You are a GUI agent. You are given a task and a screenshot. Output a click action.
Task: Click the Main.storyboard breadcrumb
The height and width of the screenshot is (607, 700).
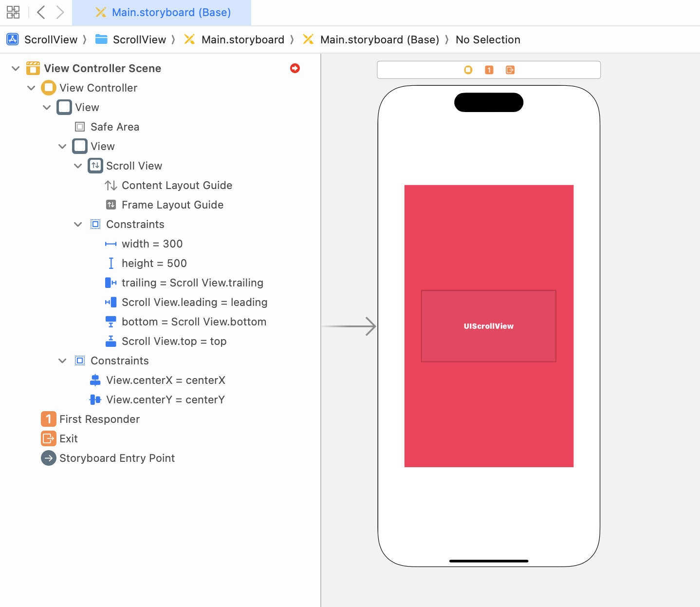tap(234, 39)
